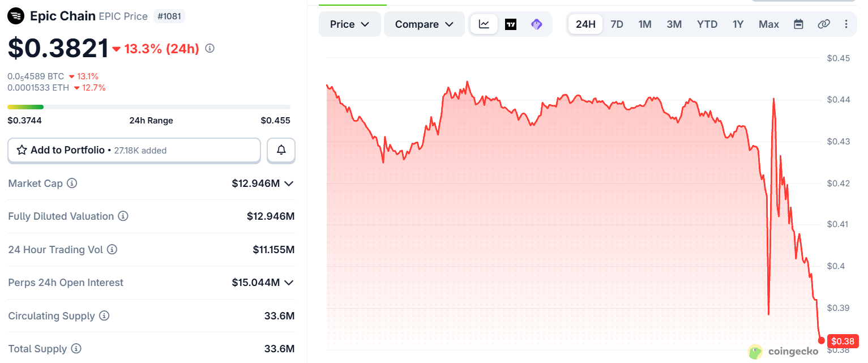This screenshot has height=363, width=868.
Task: Click the Total Supply 33.6M value
Action: pos(279,349)
